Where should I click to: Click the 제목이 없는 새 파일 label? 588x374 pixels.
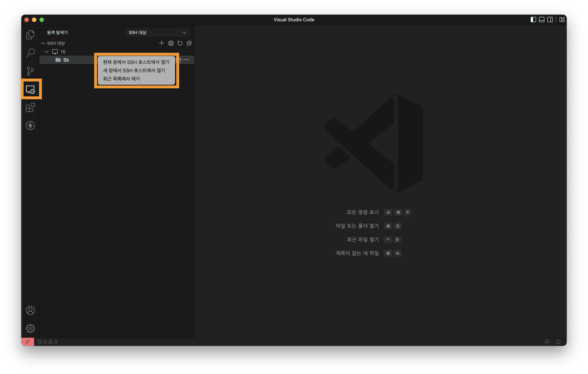(357, 253)
